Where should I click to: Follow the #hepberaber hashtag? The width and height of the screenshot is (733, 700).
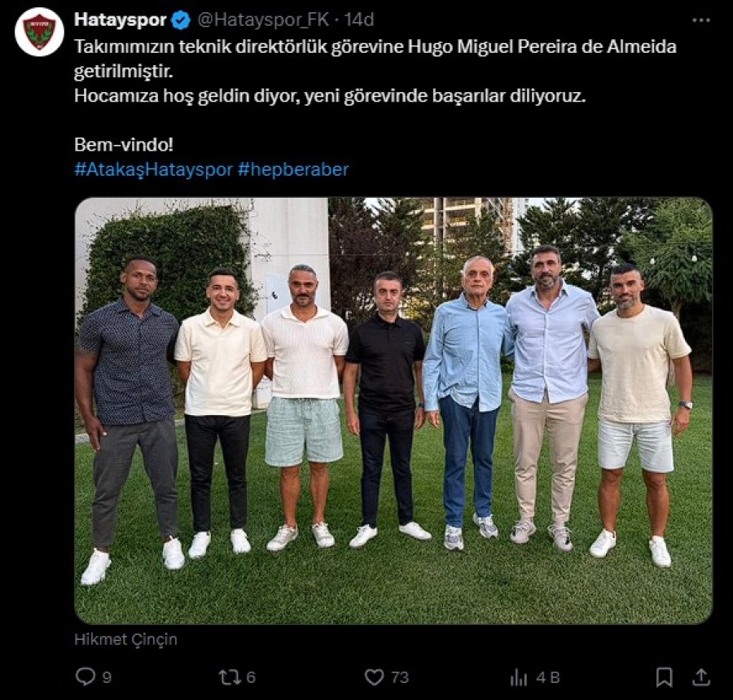coord(293,169)
